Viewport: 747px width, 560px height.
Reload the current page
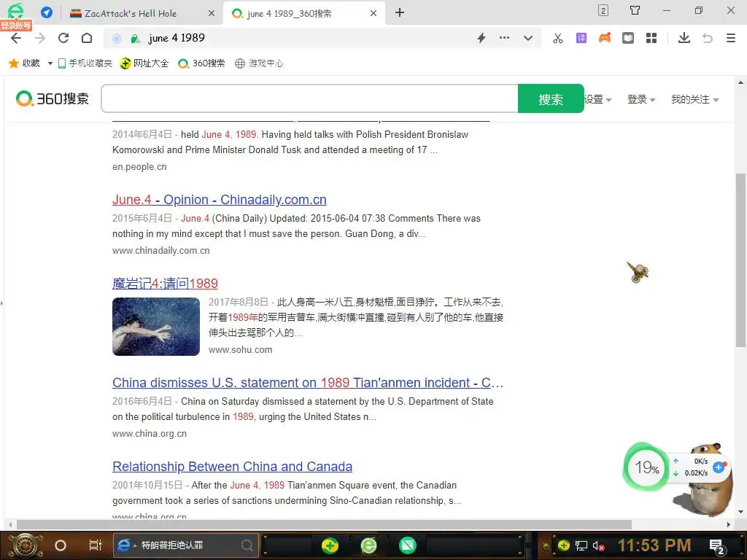pyautogui.click(x=63, y=38)
